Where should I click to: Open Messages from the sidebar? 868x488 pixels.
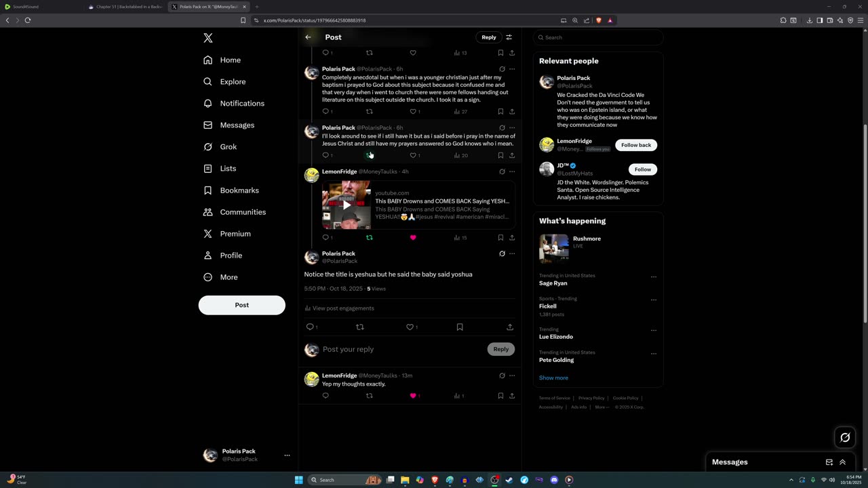tap(229, 125)
